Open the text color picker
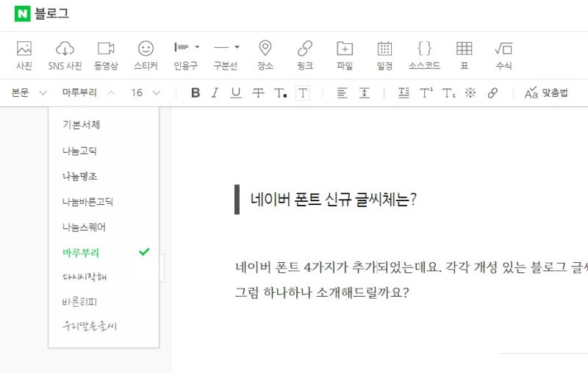Screen dimensions: 588x373 click(x=281, y=93)
